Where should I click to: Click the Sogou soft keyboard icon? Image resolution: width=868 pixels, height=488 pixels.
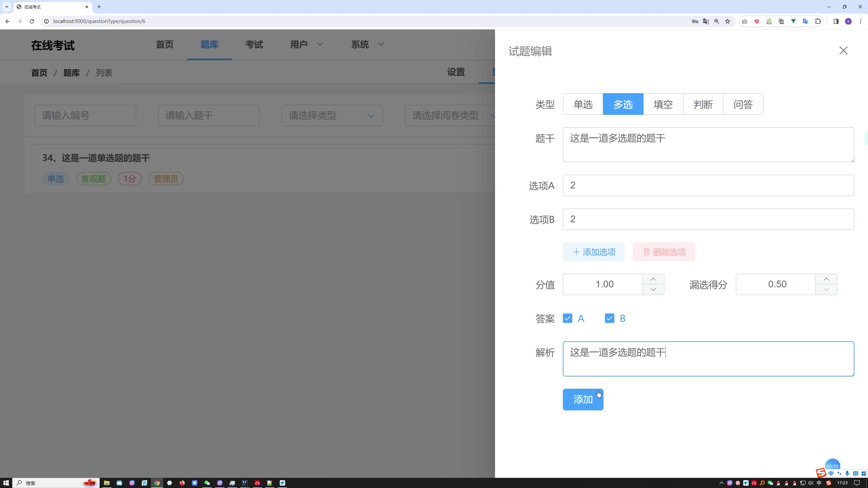[855, 473]
